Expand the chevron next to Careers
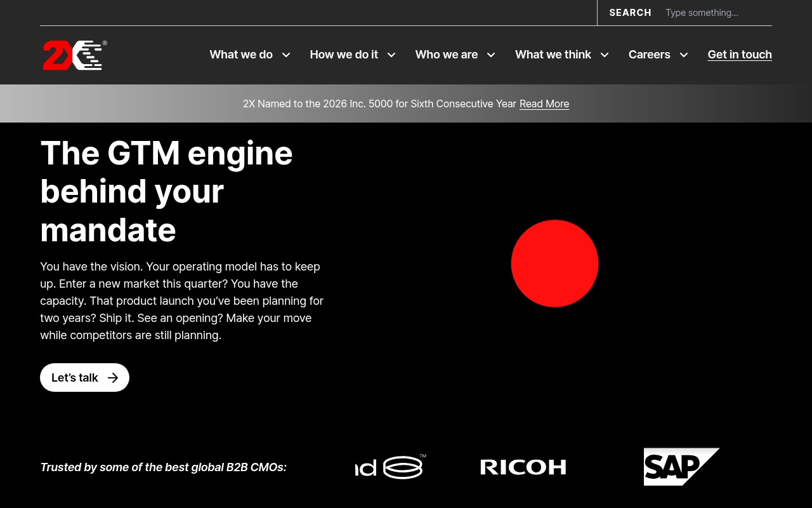 tap(684, 55)
